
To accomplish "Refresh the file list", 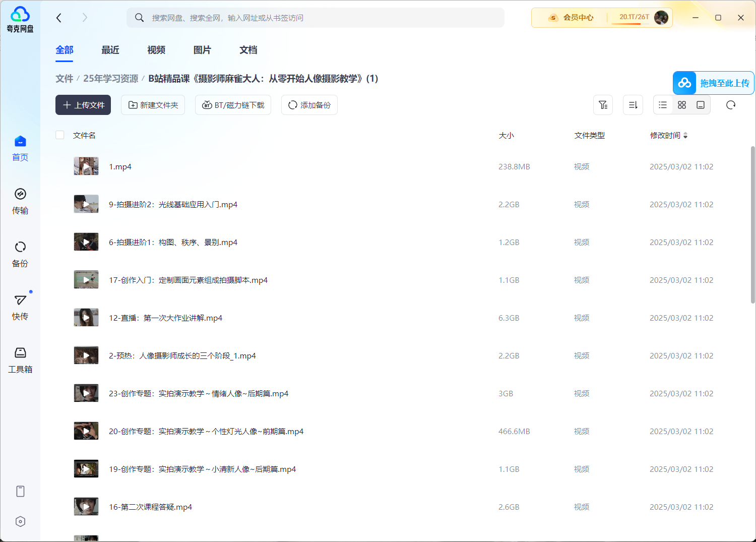I will [x=731, y=105].
